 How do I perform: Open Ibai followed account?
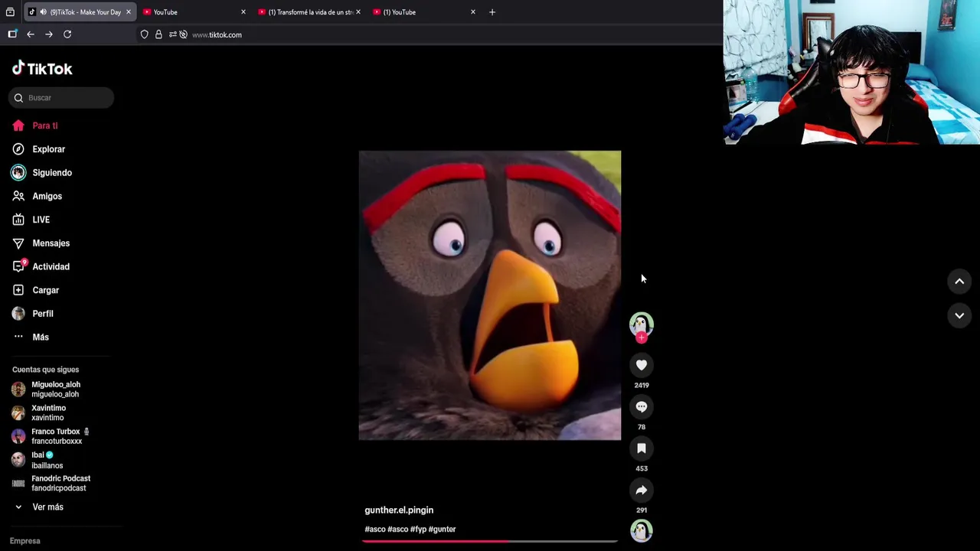point(38,460)
